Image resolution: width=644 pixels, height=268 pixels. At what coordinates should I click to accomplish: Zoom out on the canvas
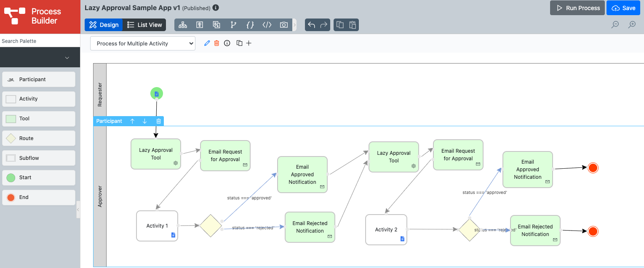[615, 25]
